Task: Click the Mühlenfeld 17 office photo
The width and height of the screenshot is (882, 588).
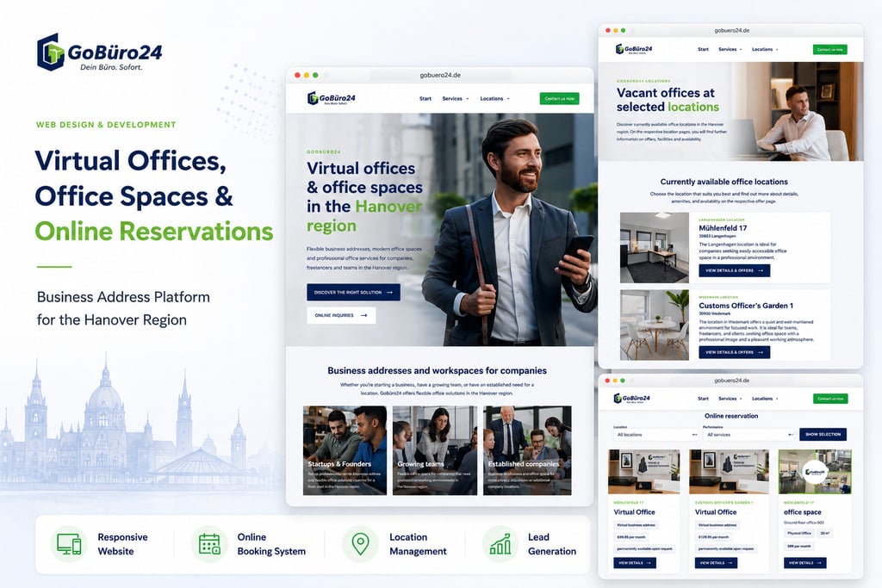Action: pos(655,247)
